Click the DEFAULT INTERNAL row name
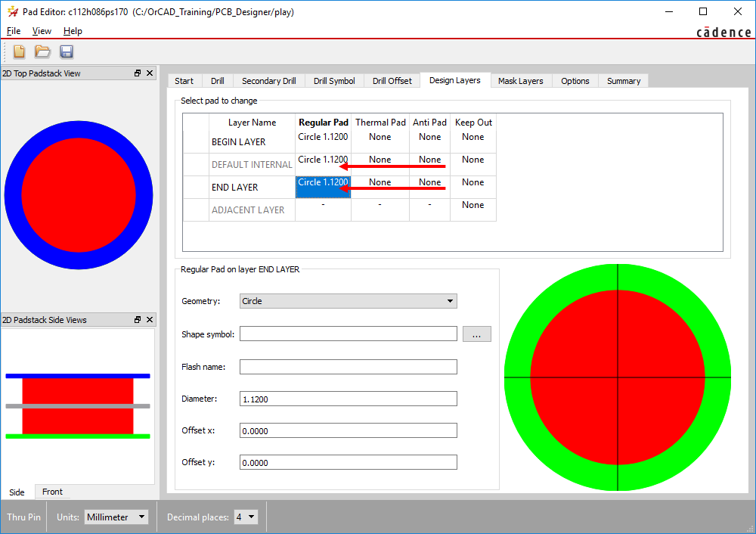This screenshot has height=534, width=756. tap(252, 164)
